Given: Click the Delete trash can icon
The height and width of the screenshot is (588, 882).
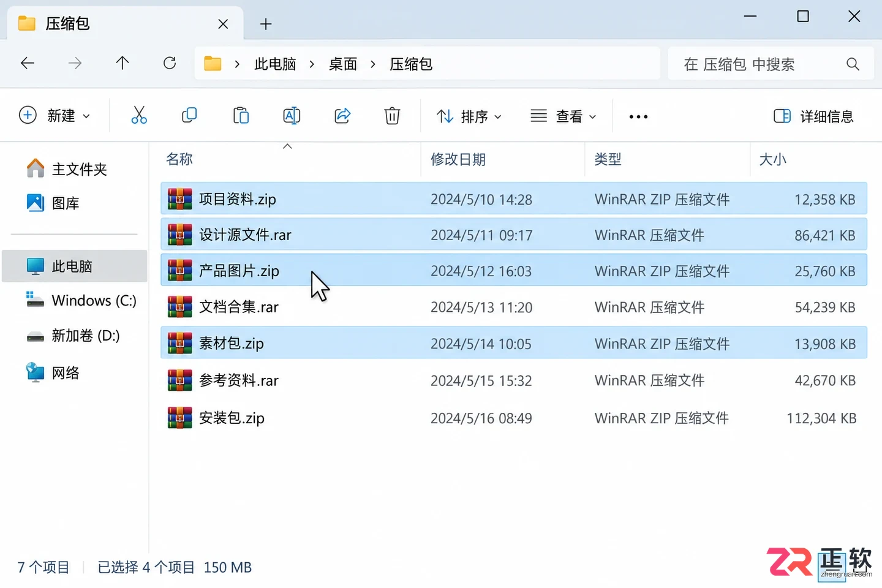Looking at the screenshot, I should [392, 115].
